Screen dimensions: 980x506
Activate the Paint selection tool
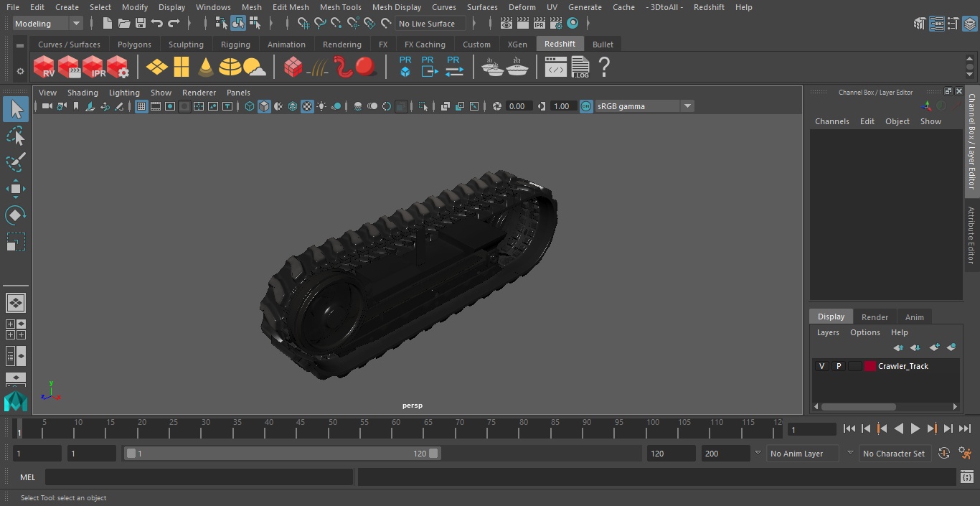(x=16, y=162)
